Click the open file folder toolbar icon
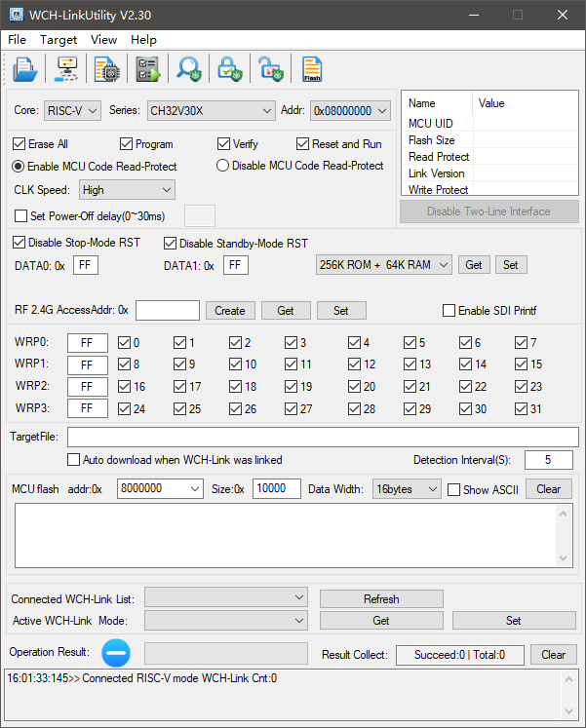The width and height of the screenshot is (586, 728). tap(25, 69)
